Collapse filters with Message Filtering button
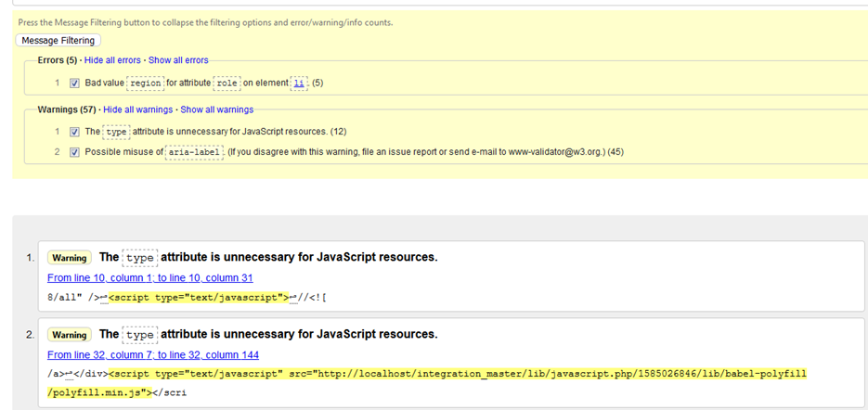Screen dimensions: 868x410 click(58, 41)
